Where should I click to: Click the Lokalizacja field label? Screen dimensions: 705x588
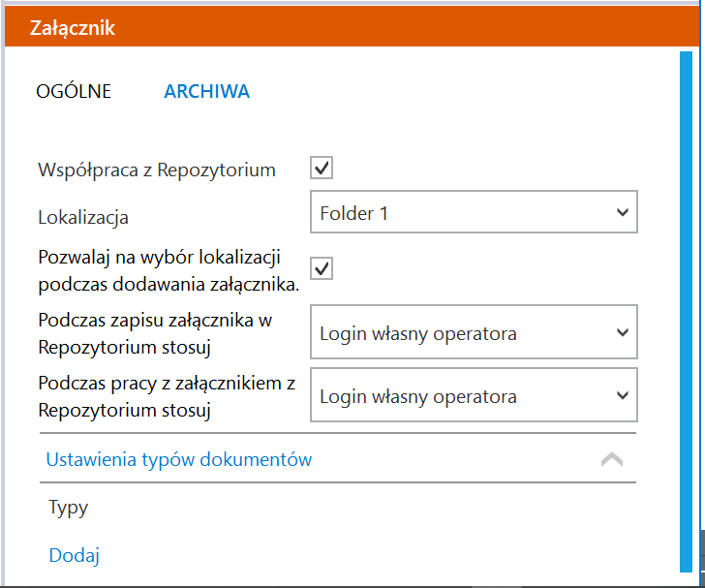tap(83, 218)
